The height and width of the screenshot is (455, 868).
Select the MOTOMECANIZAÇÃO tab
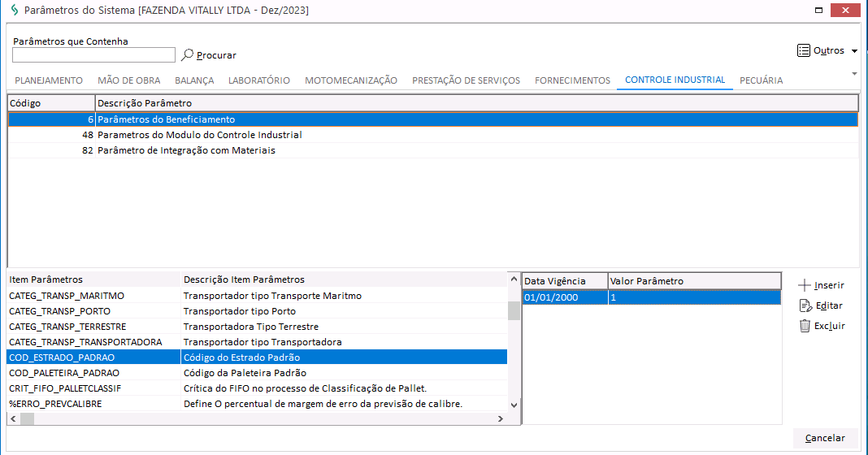coord(351,80)
